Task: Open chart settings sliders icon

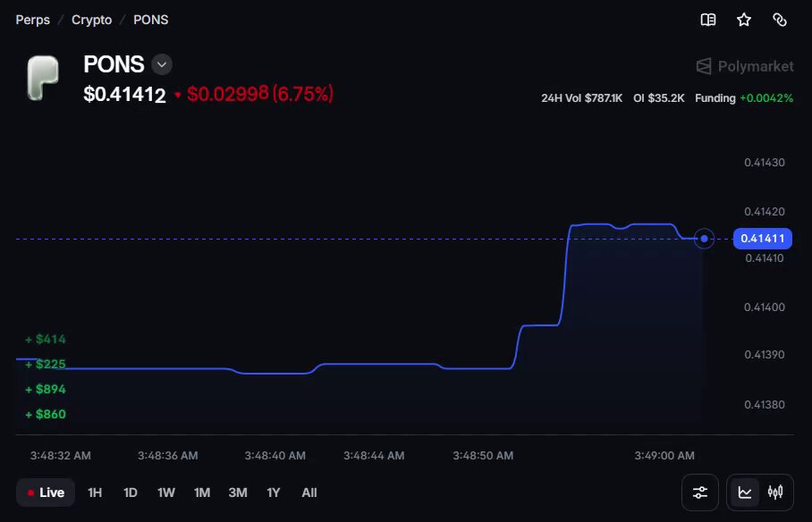Action: coord(700,492)
